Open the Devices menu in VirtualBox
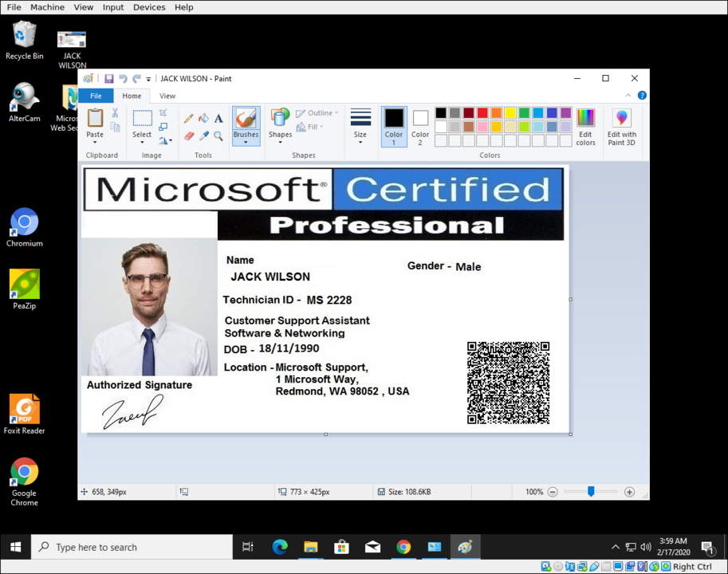This screenshot has width=728, height=574. [149, 7]
